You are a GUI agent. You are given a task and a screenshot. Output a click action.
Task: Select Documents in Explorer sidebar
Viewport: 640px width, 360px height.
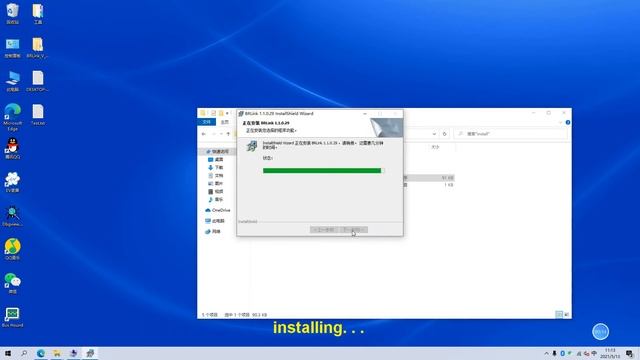(x=216, y=176)
